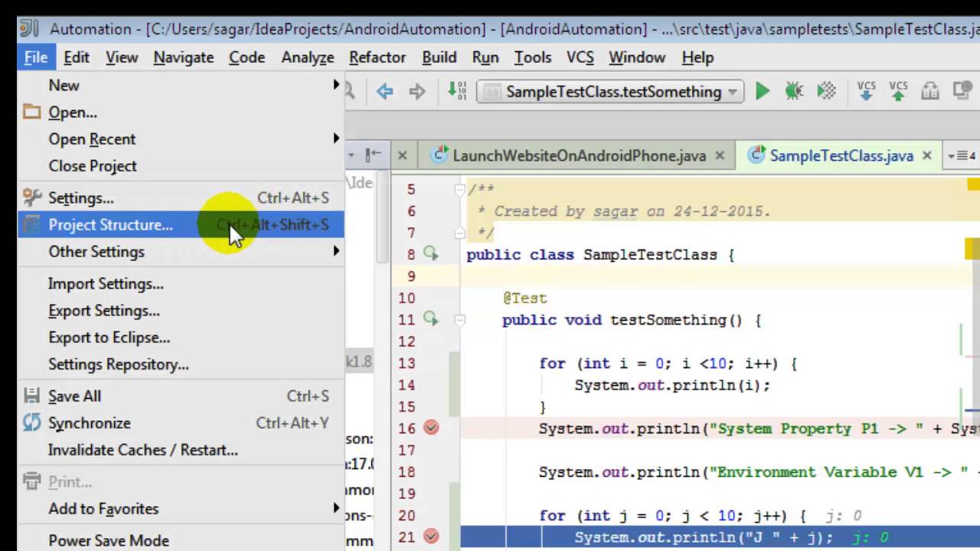Click the Settings wrench icon in File menu
980x551 pixels.
(x=31, y=197)
